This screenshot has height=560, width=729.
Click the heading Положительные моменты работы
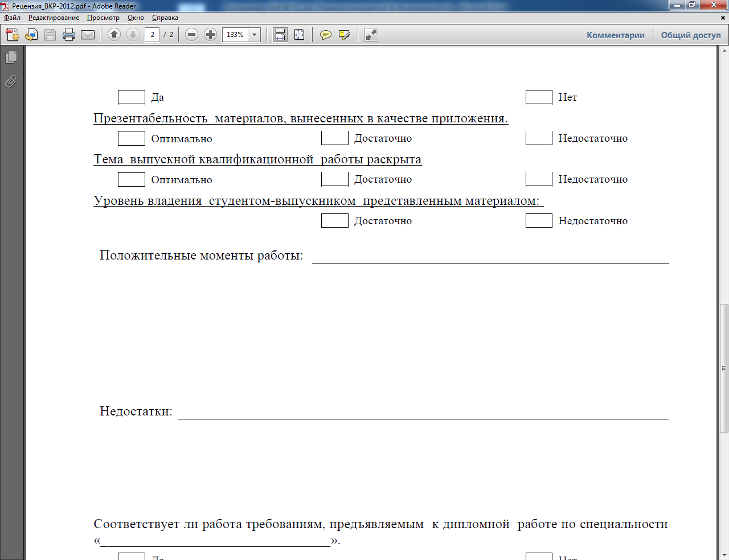click(x=201, y=256)
